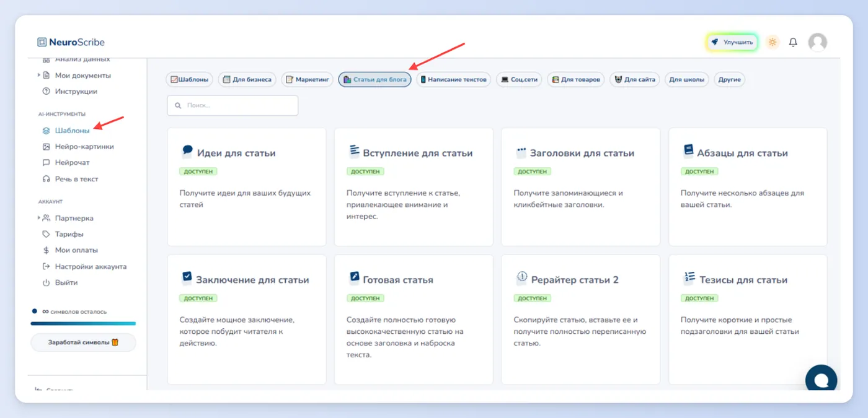Viewport: 868px width, 418px height.
Task: Switch to the Маркетинг category
Action: 307,79
